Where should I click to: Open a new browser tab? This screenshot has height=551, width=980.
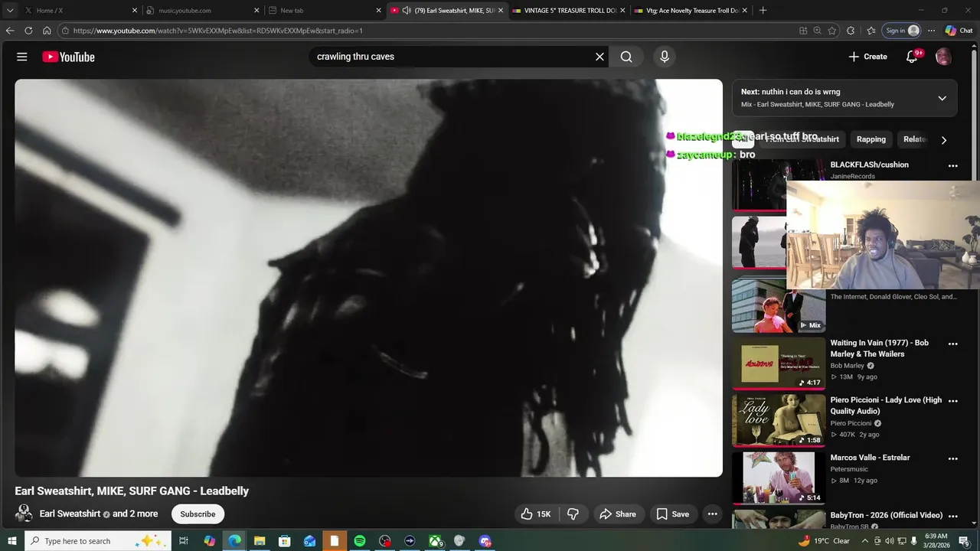click(763, 10)
